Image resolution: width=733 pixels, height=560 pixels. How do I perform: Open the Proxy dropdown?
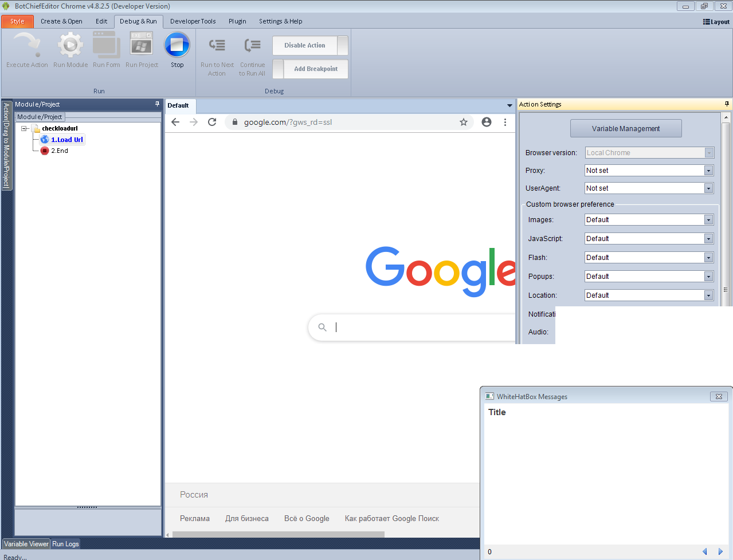708,171
